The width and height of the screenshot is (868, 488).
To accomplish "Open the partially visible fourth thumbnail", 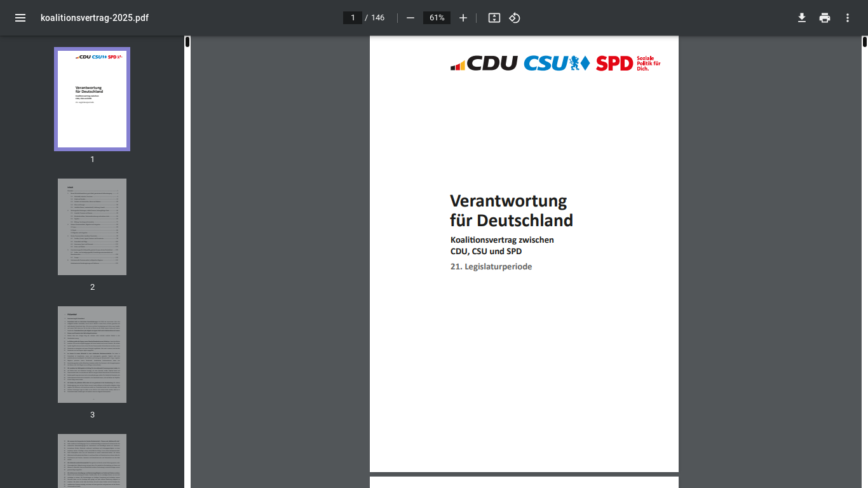I will pyautogui.click(x=92, y=461).
